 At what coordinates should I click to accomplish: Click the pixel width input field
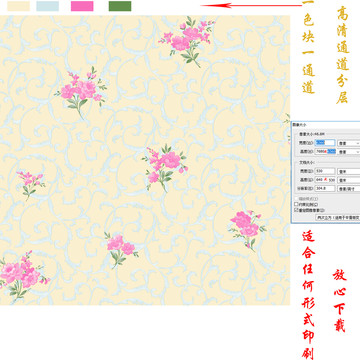[325, 143]
